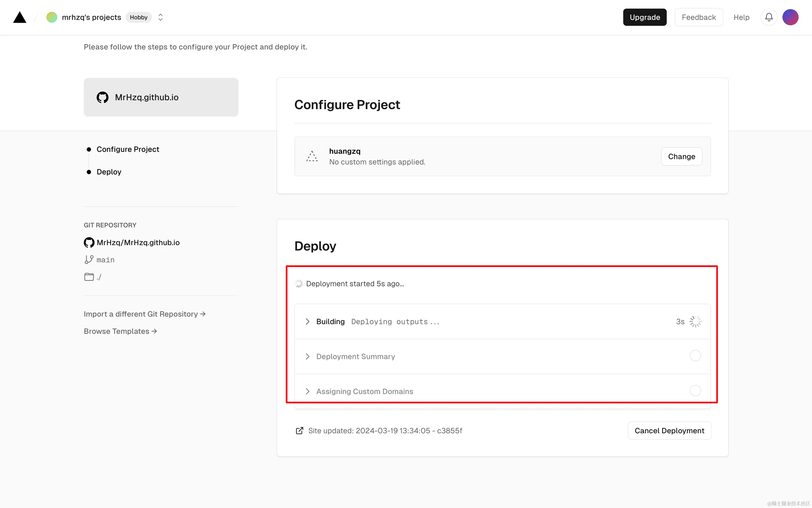
Task: Click the Upgrade button
Action: (644, 17)
